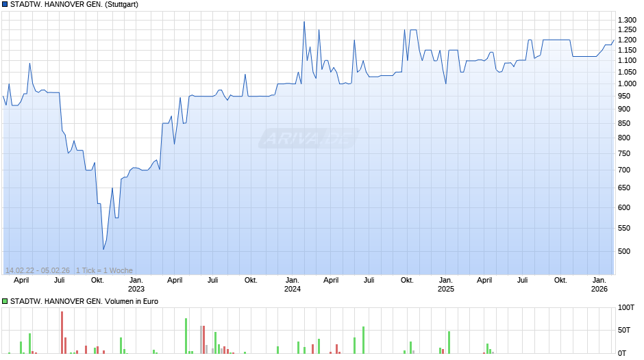Click the 750 price axis label
The width and height of the screenshot is (644, 360).
click(624, 153)
